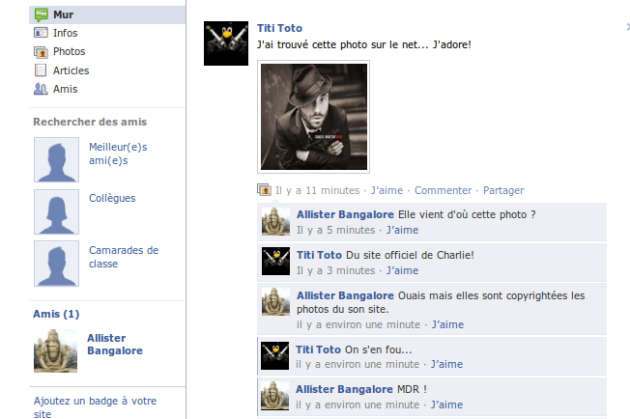Open the Photos sidebar icon
Viewport: 630px width, 419px height.
[x=41, y=52]
